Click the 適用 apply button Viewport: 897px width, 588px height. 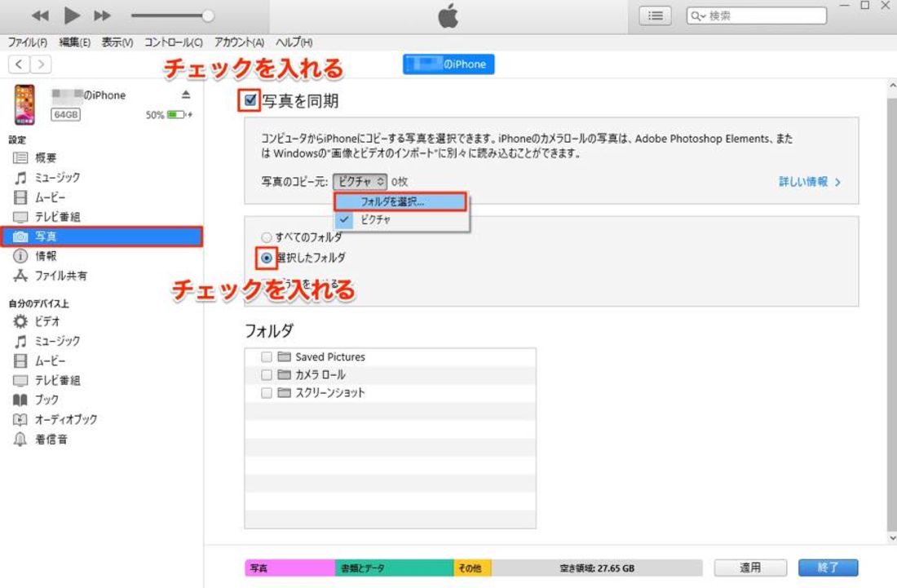point(750,568)
